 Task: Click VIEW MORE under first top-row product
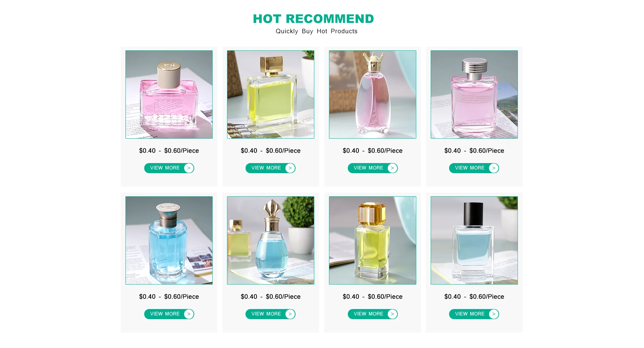[169, 168]
